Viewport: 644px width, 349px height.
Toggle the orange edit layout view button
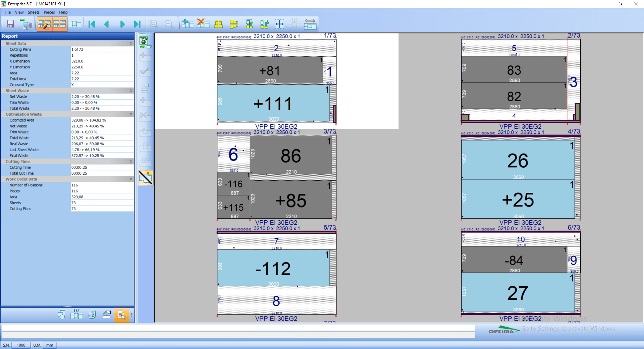pyautogui.click(x=44, y=24)
